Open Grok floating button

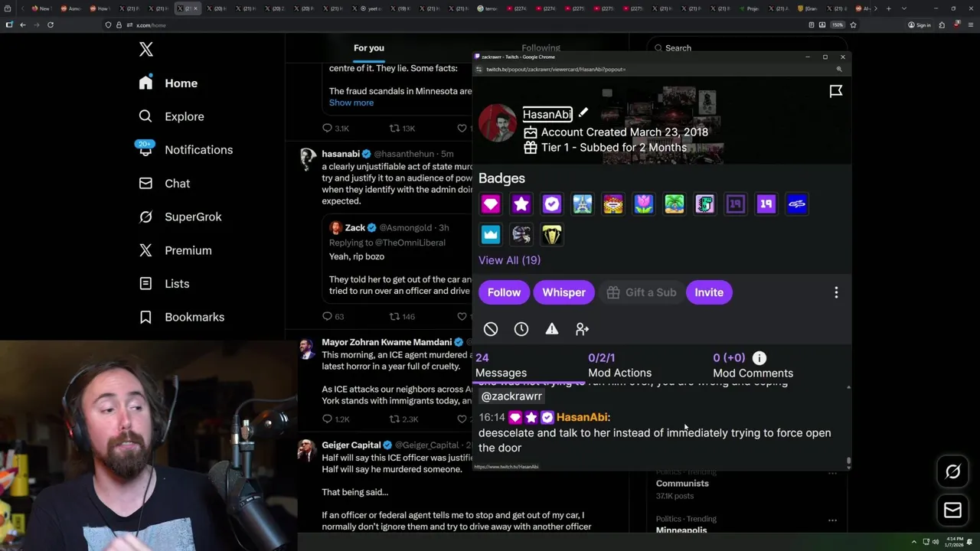(x=952, y=472)
